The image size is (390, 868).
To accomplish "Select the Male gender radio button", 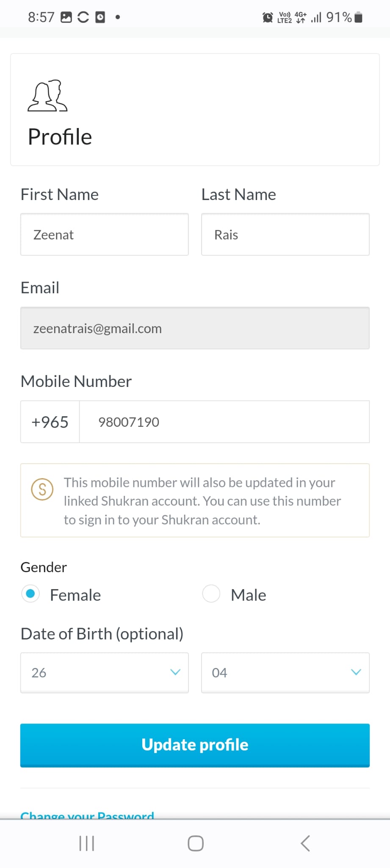I will (211, 594).
